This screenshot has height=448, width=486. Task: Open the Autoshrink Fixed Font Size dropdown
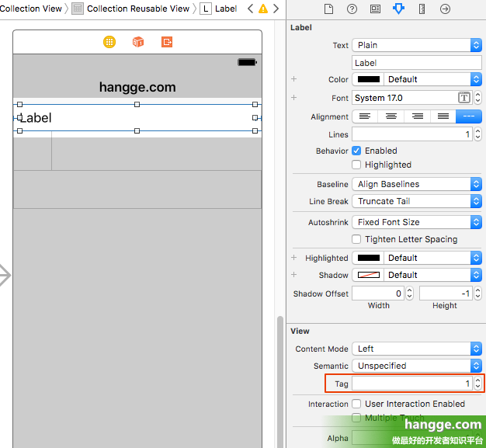417,222
